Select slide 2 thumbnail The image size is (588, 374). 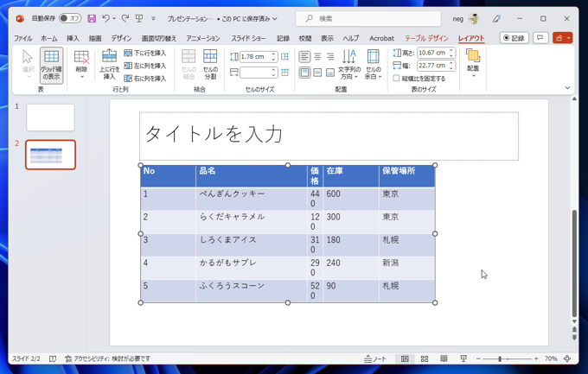tap(51, 155)
